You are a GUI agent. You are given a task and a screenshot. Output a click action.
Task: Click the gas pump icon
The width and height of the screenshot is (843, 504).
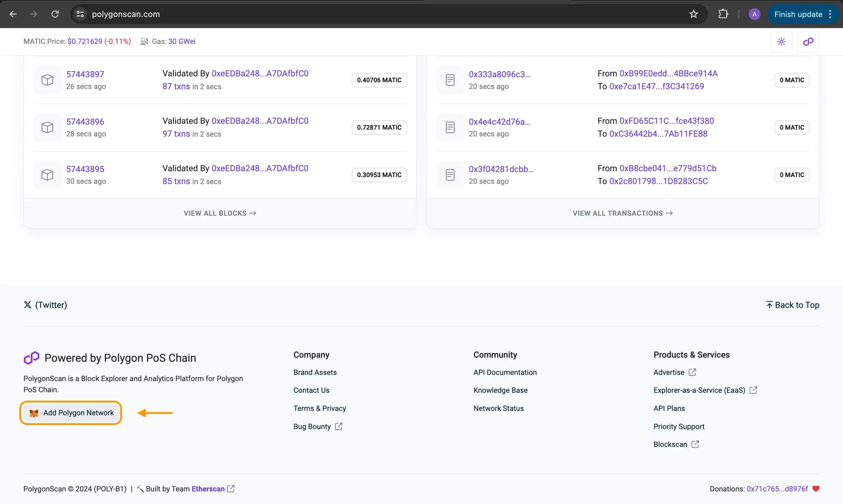[x=144, y=41]
